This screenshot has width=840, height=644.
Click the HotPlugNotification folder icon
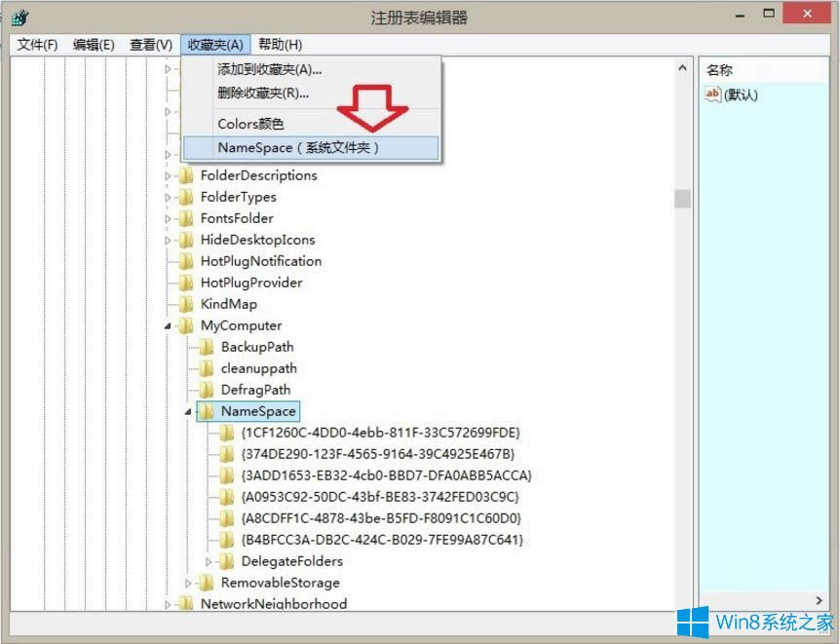pos(186,261)
